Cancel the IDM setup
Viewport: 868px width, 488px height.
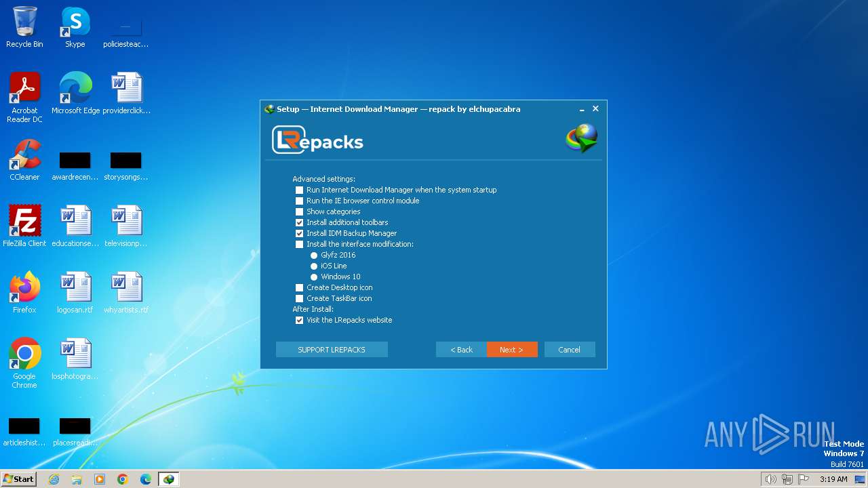[570, 350]
